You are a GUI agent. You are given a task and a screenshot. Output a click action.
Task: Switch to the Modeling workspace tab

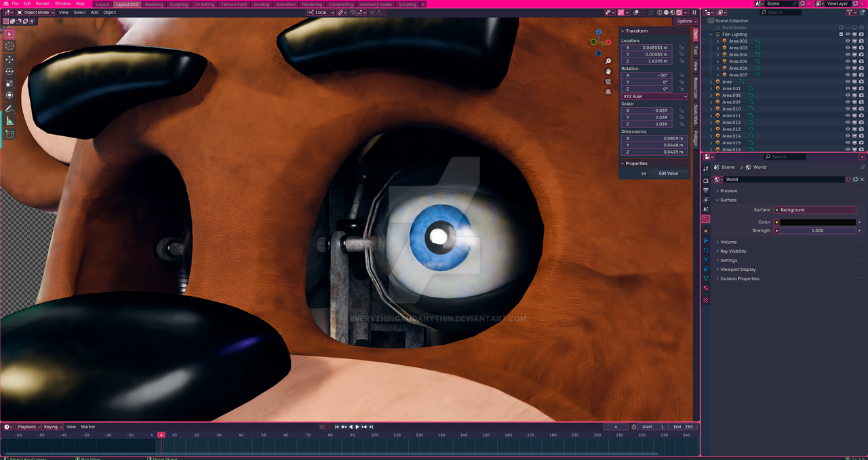(x=154, y=4)
